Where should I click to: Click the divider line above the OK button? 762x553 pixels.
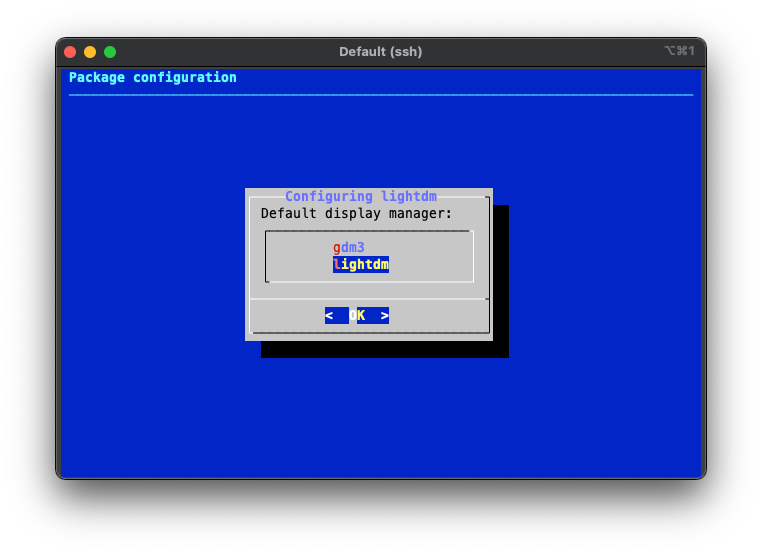(368, 298)
